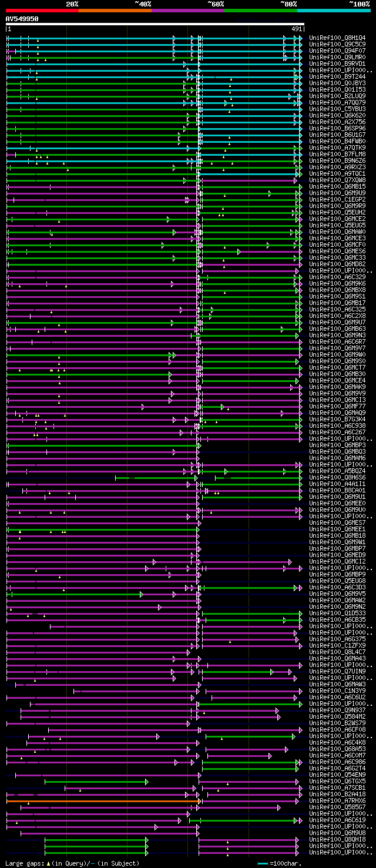Click the UniRef100_C1N3Y9 hit
The image size is (376, 868).
tap(337, 691)
